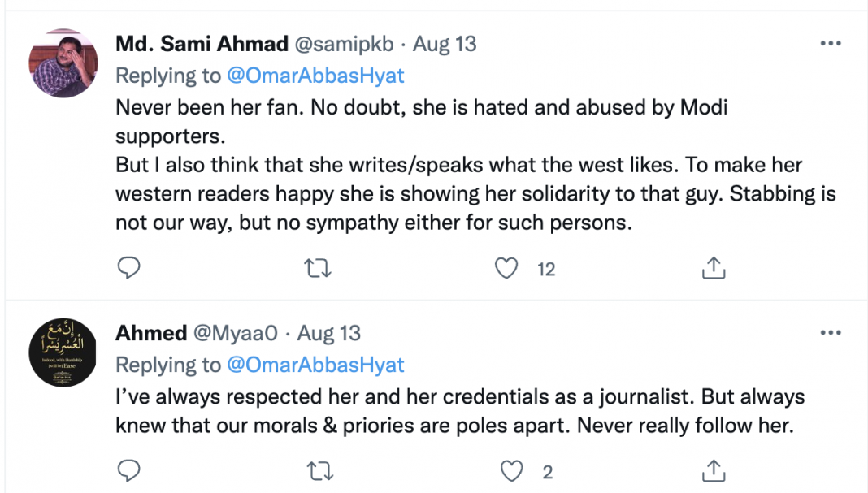The image size is (868, 493).
Task: Retweet Md. Sami Ahmad's tweet
Action: tap(317, 268)
